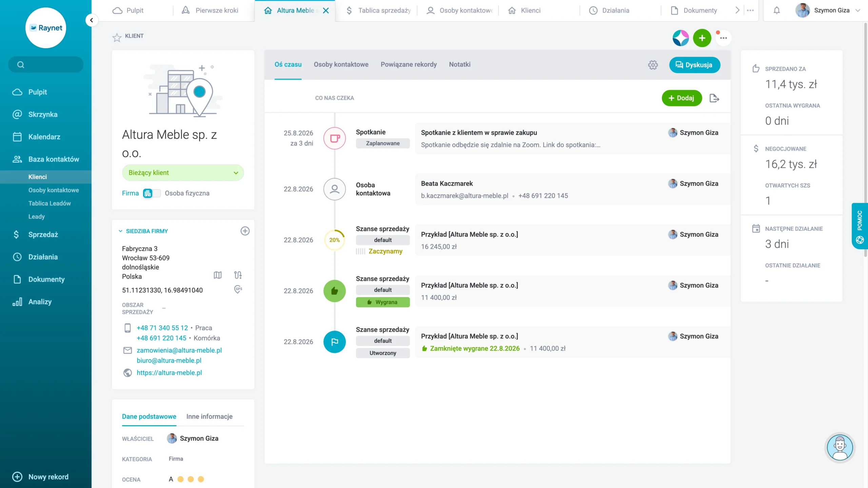Open notifications bell icon

[776, 11]
